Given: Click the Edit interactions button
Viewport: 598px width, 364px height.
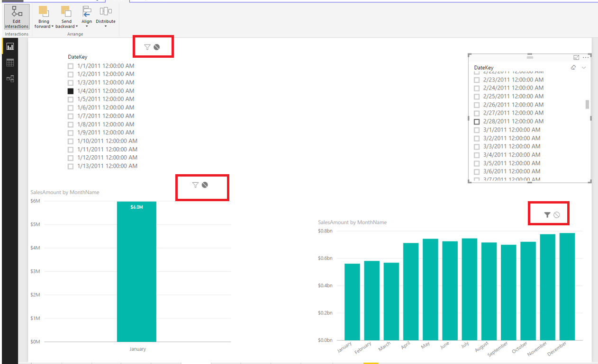Looking at the screenshot, I should pos(17,17).
